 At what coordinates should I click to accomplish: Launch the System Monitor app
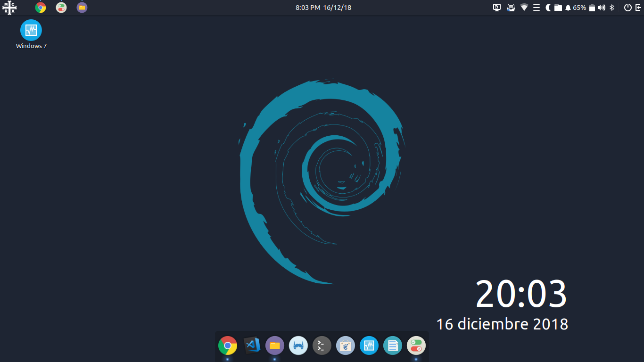point(369,346)
